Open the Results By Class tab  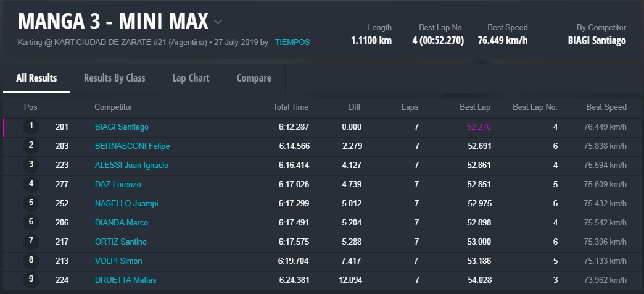(114, 78)
